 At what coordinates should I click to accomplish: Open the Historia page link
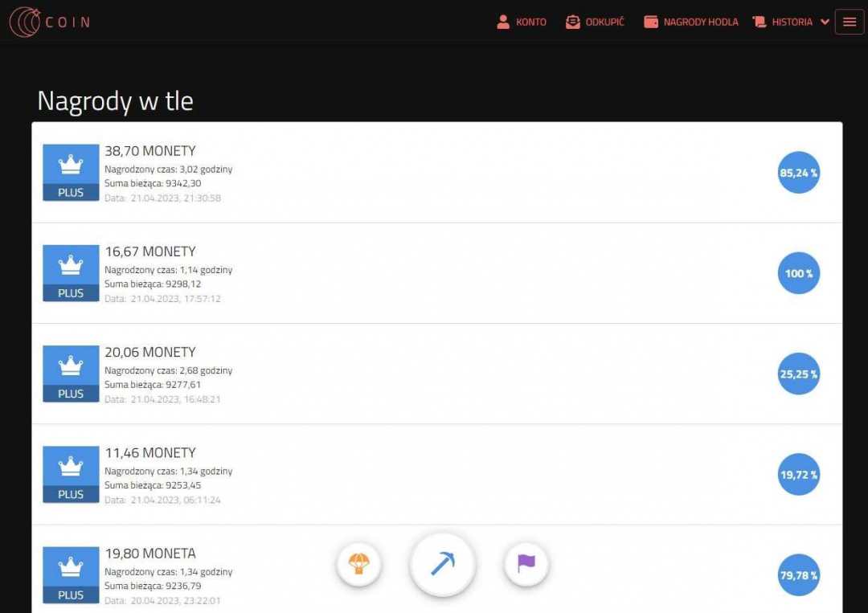(x=791, y=22)
